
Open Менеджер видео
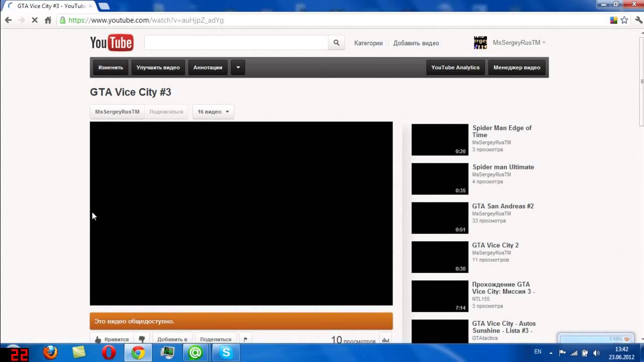517,67
